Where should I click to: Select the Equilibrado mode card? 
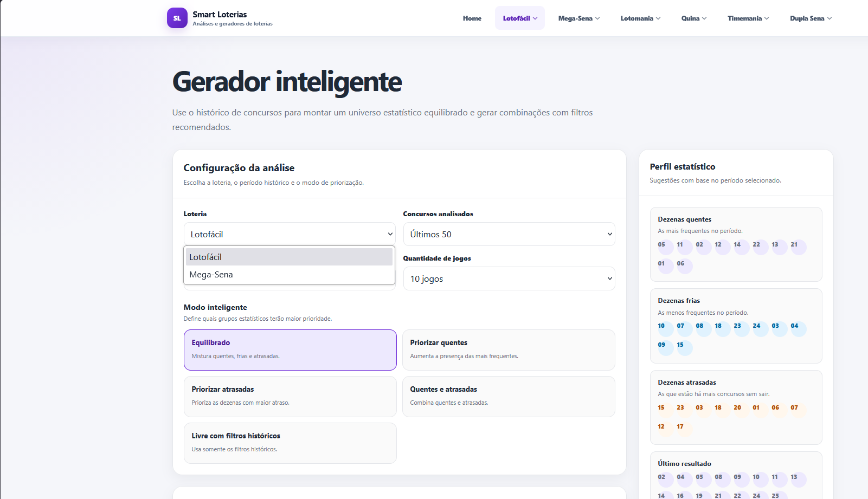[290, 350]
